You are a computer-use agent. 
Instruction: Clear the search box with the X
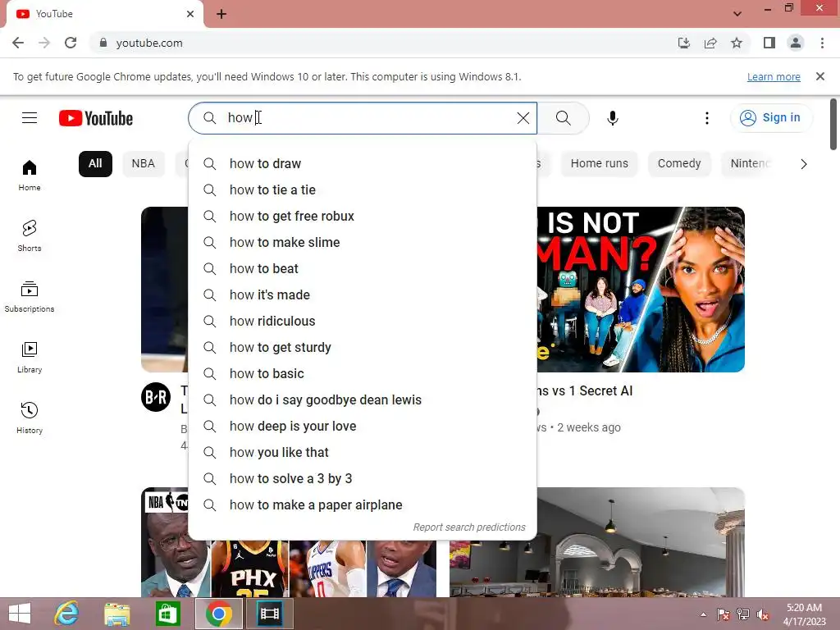523,118
